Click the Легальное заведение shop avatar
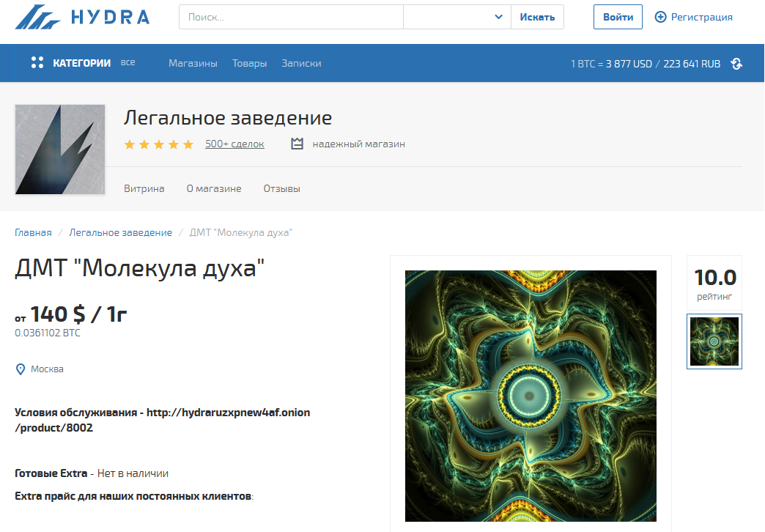Screen dimensions: 765x532 (60, 149)
